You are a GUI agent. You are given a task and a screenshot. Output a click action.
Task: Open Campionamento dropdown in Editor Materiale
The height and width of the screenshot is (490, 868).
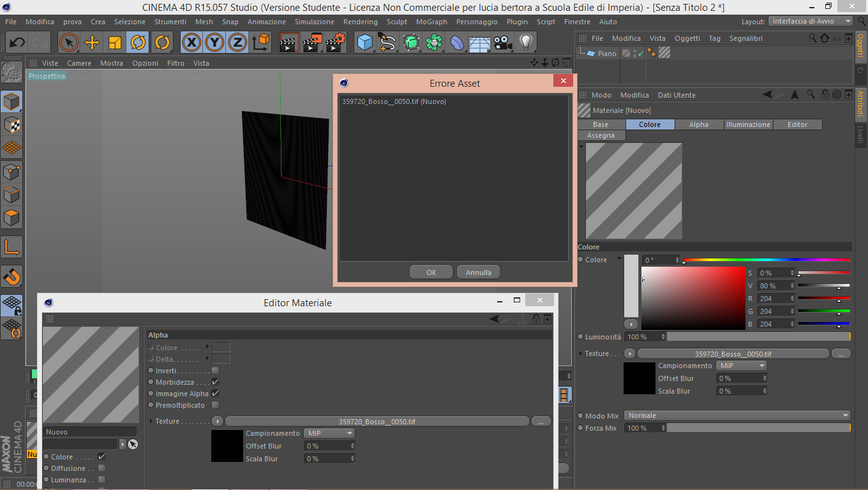click(329, 433)
